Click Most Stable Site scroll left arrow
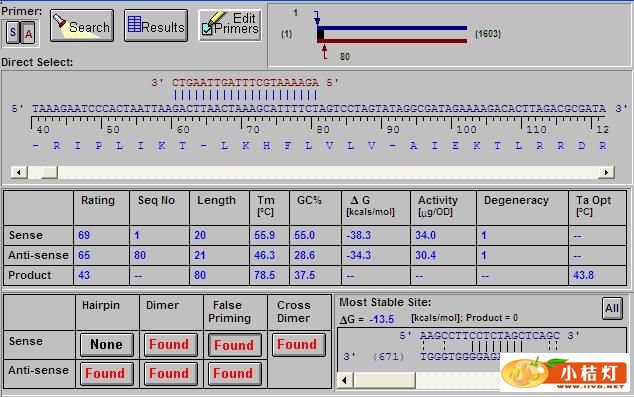The width and height of the screenshot is (634, 397). 344,380
